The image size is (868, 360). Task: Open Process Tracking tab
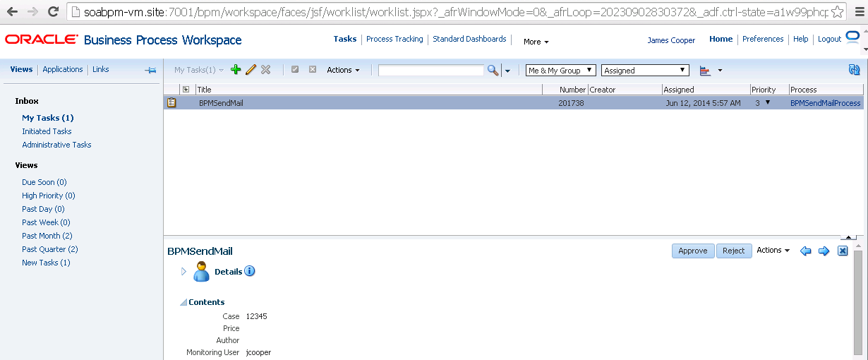[394, 39]
